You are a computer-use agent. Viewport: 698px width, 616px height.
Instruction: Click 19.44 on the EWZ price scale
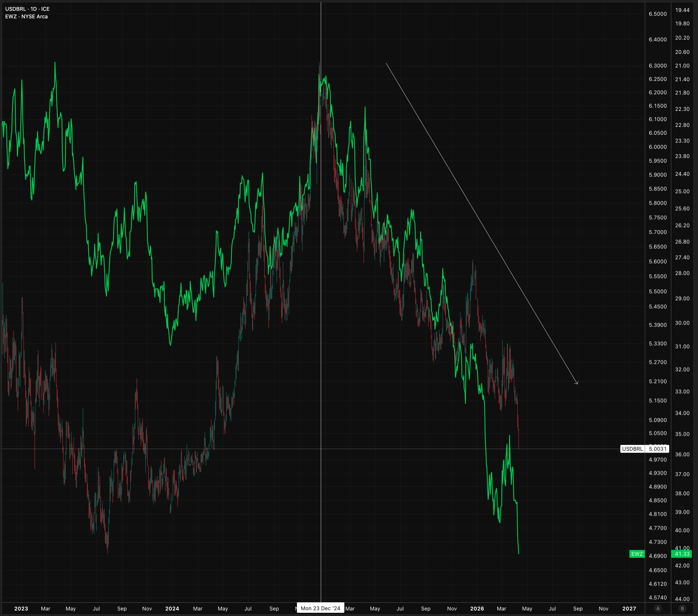tap(682, 10)
